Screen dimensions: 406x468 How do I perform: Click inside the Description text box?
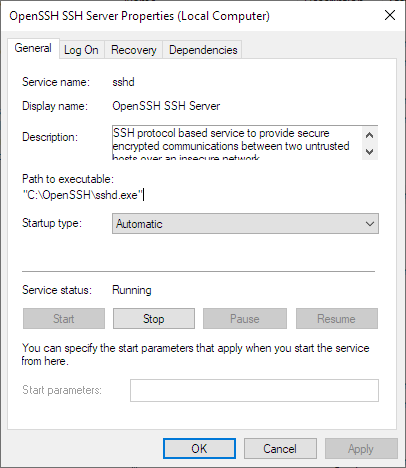pos(237,143)
